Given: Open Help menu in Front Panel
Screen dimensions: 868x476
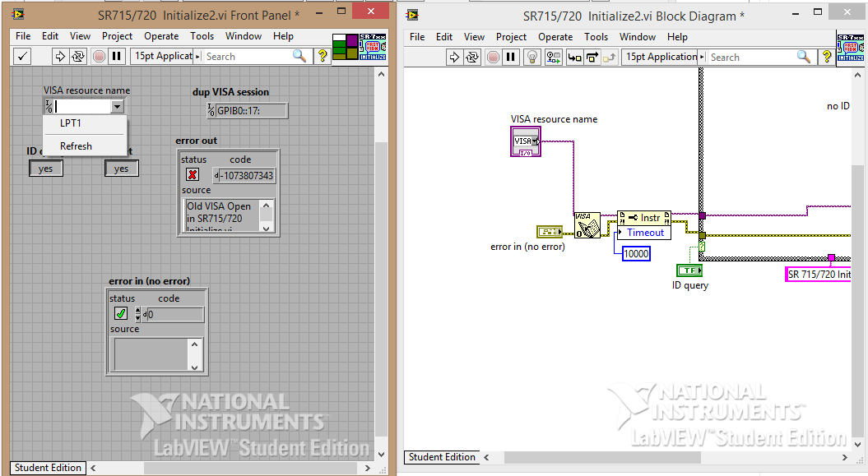Looking at the screenshot, I should 283,36.
